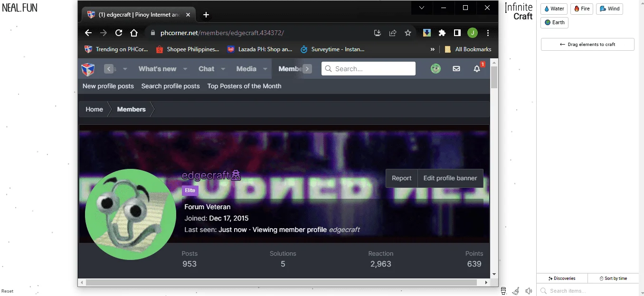The height and width of the screenshot is (296, 644).
Task: Select the Wind element
Action: pos(609,9)
